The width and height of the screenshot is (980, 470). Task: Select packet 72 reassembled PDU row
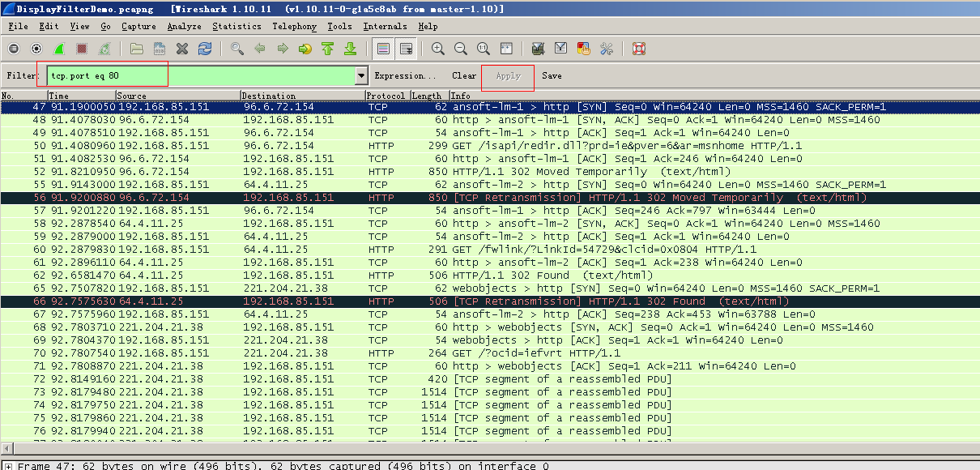point(490,379)
